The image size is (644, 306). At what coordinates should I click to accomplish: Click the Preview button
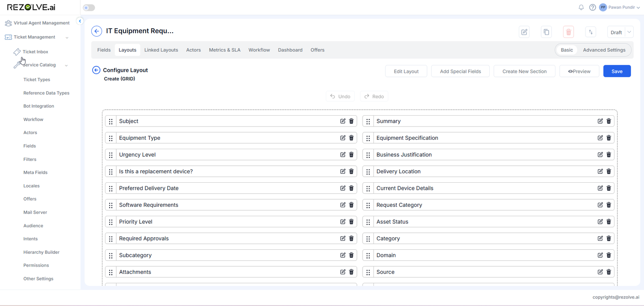[579, 71]
